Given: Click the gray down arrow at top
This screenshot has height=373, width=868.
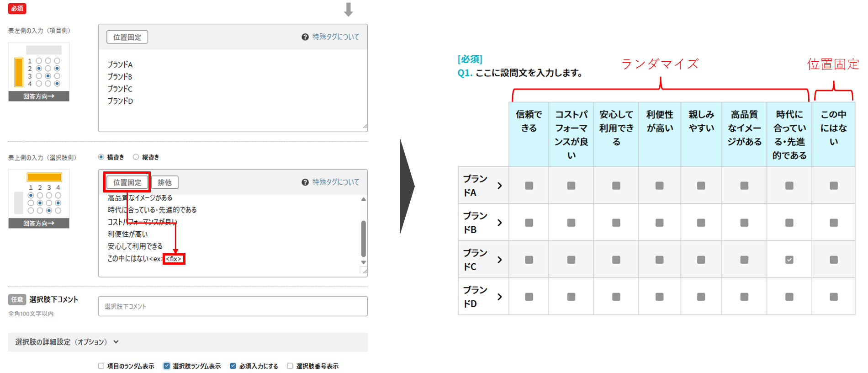Looking at the screenshot, I should coord(348,10).
